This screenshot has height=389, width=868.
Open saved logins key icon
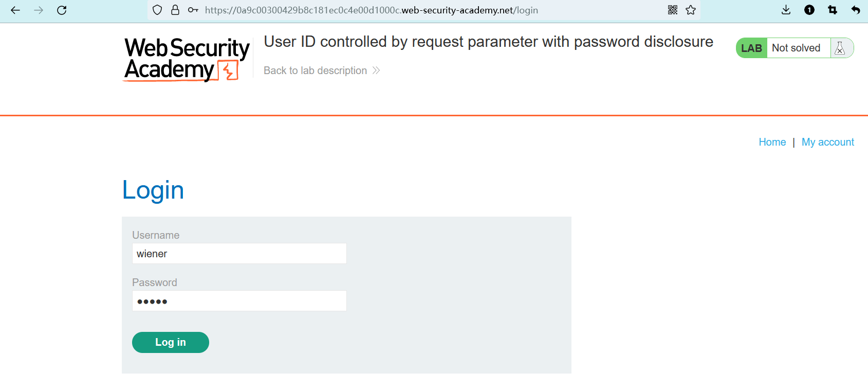pos(193,10)
